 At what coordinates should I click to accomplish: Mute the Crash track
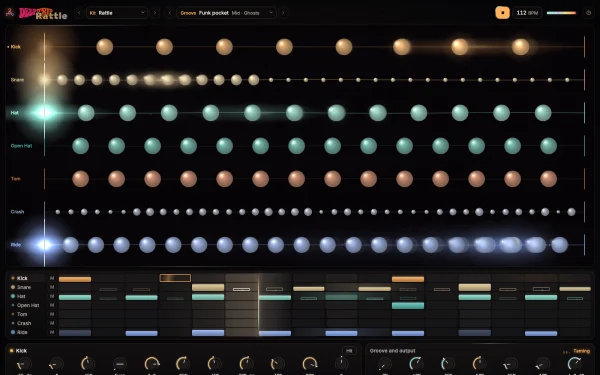tap(52, 323)
